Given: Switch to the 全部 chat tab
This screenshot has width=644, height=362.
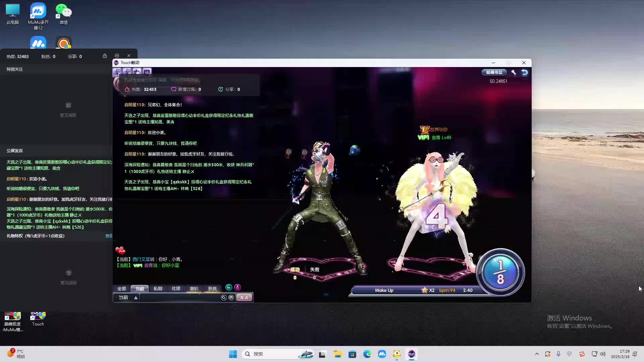Looking at the screenshot, I should [x=121, y=289].
